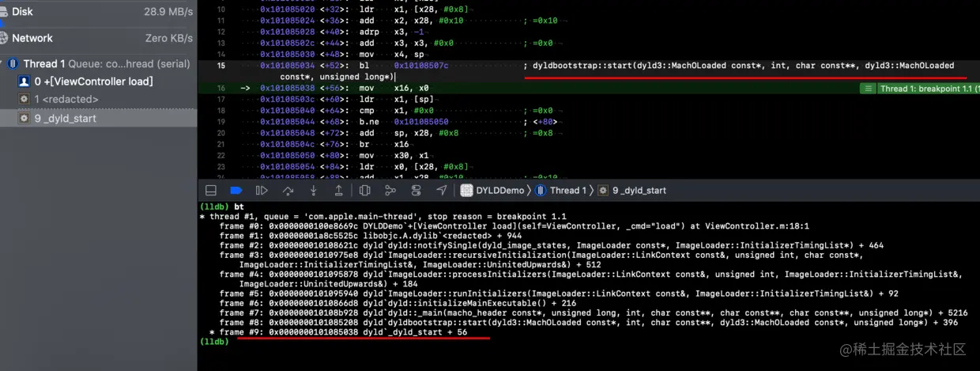The image size is (980, 371).
Task: Open the Disk gauge in debug navigator
Action: click(x=98, y=12)
